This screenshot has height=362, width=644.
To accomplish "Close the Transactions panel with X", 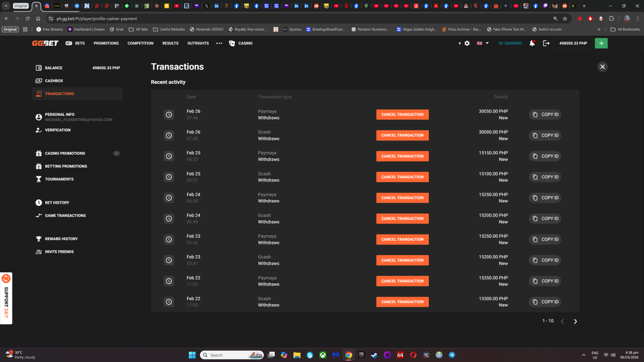I will [602, 67].
